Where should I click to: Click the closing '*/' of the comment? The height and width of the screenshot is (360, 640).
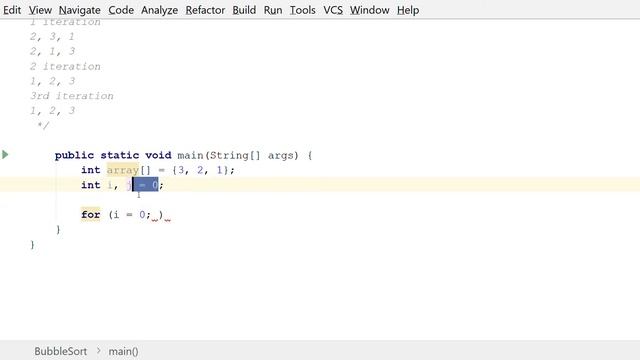click(43, 125)
